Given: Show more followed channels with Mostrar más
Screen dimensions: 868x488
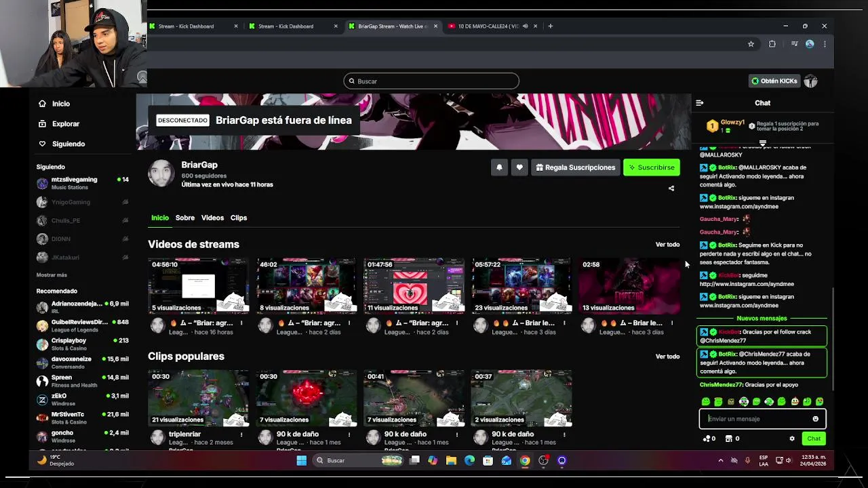Looking at the screenshot, I should [52, 275].
